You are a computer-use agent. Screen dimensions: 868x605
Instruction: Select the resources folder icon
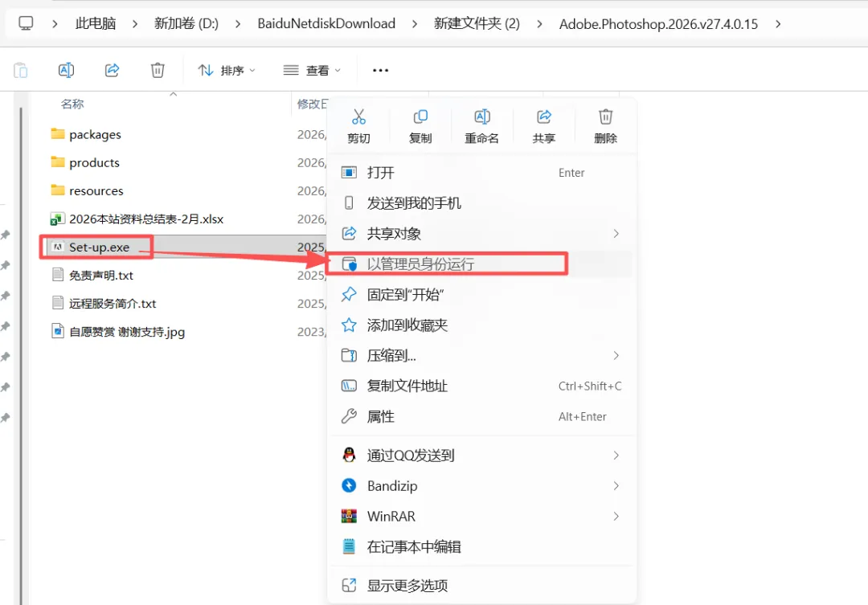click(x=58, y=190)
